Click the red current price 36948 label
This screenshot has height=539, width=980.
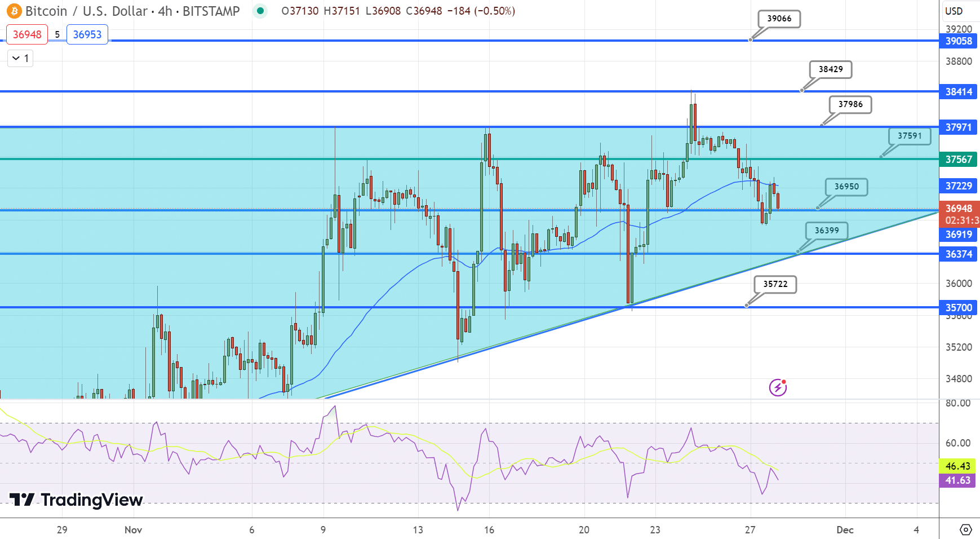click(x=960, y=214)
